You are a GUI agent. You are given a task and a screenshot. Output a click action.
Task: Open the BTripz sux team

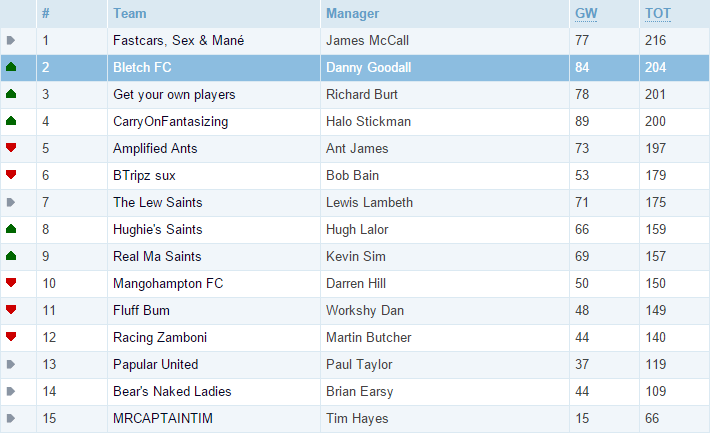(x=144, y=175)
